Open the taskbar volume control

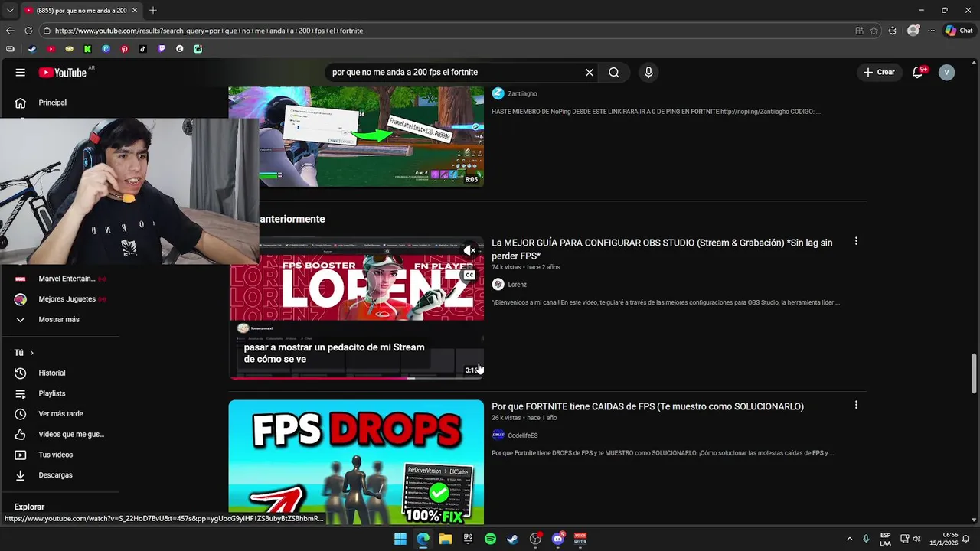point(916,539)
